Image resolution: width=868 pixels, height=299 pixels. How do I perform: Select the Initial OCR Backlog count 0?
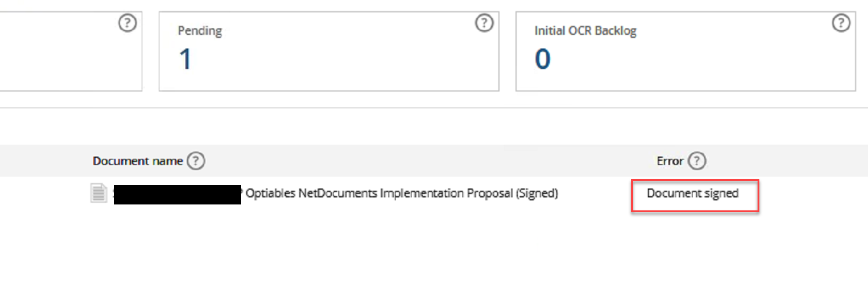(543, 60)
